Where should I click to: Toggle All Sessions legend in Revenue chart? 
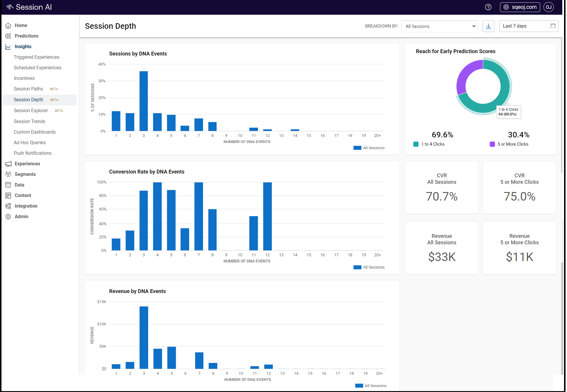(x=371, y=386)
